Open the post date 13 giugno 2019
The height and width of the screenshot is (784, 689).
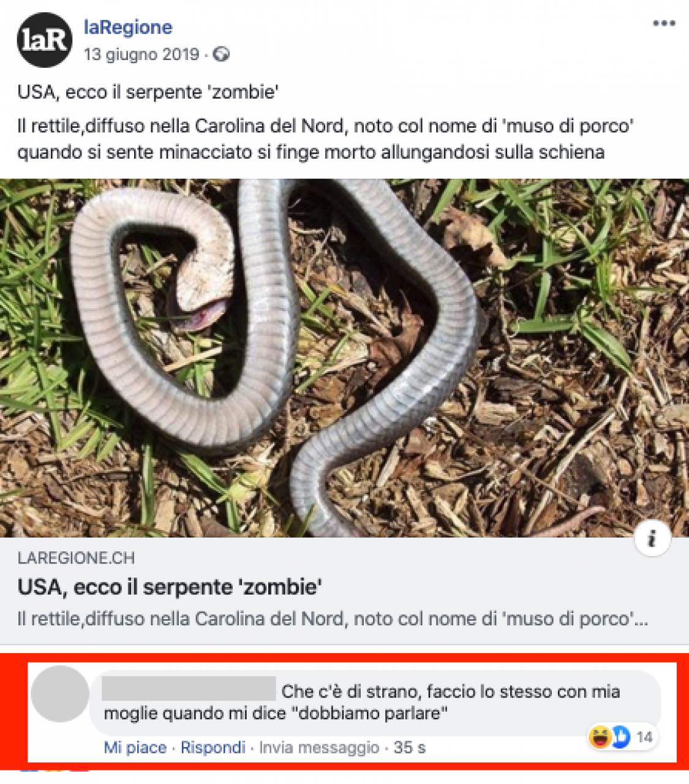[x=141, y=55]
